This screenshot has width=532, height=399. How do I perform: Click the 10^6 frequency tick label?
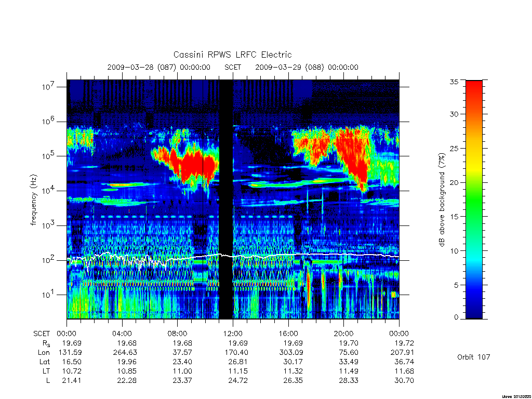[49, 121]
